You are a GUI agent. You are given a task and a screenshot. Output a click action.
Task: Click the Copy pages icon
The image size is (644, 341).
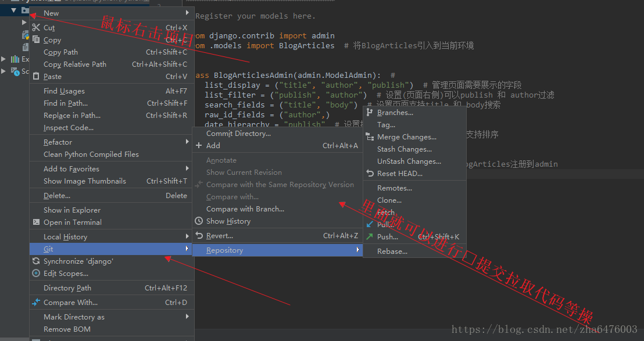coord(36,40)
